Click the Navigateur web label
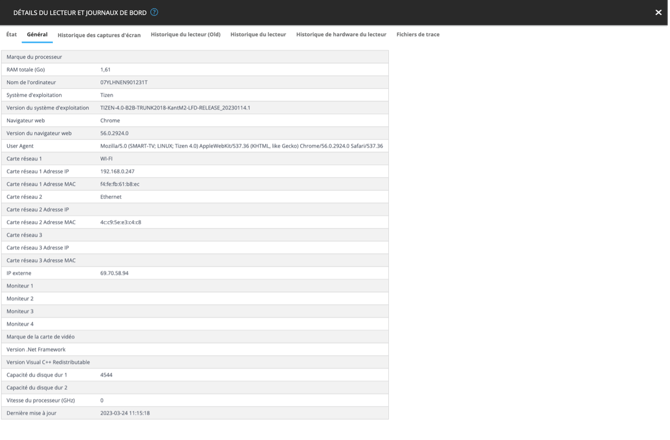Screen dimensions: 670x440 (26, 120)
